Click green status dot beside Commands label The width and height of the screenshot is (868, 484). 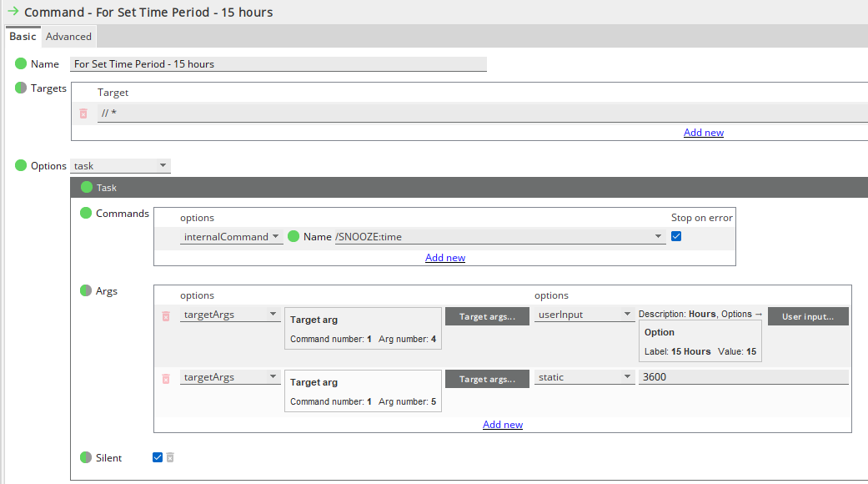[x=86, y=214]
